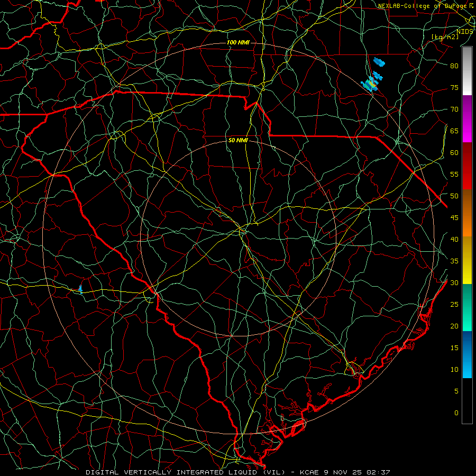This screenshot has width=476, height=476.
Task: Click the 65 value on the color scale
Action: point(454,131)
